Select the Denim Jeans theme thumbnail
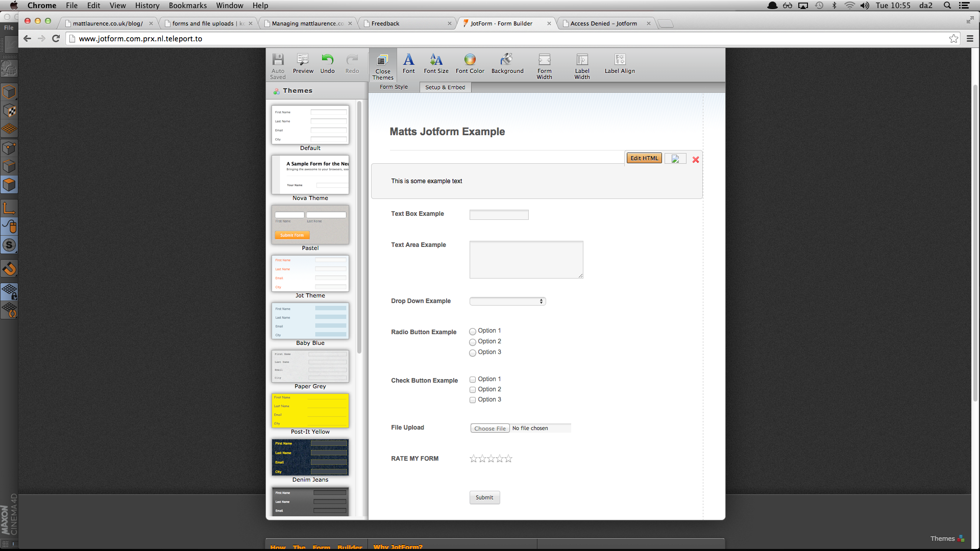The image size is (980, 551). tap(310, 458)
